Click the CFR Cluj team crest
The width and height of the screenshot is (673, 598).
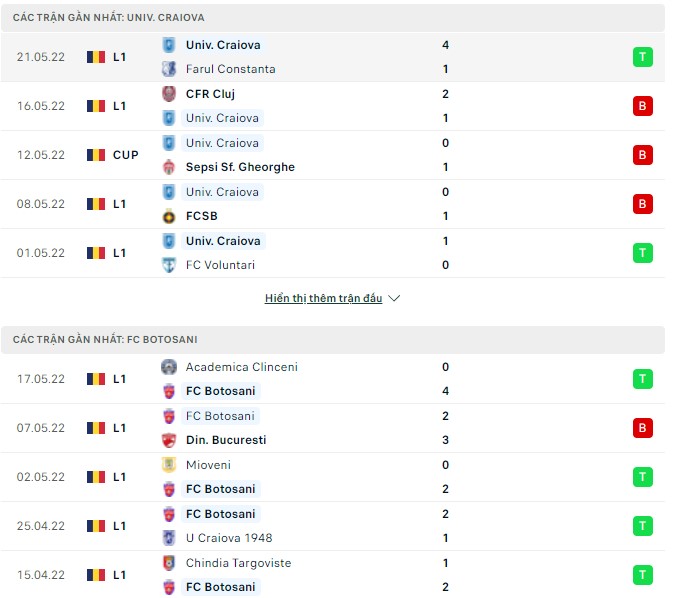click(x=169, y=94)
